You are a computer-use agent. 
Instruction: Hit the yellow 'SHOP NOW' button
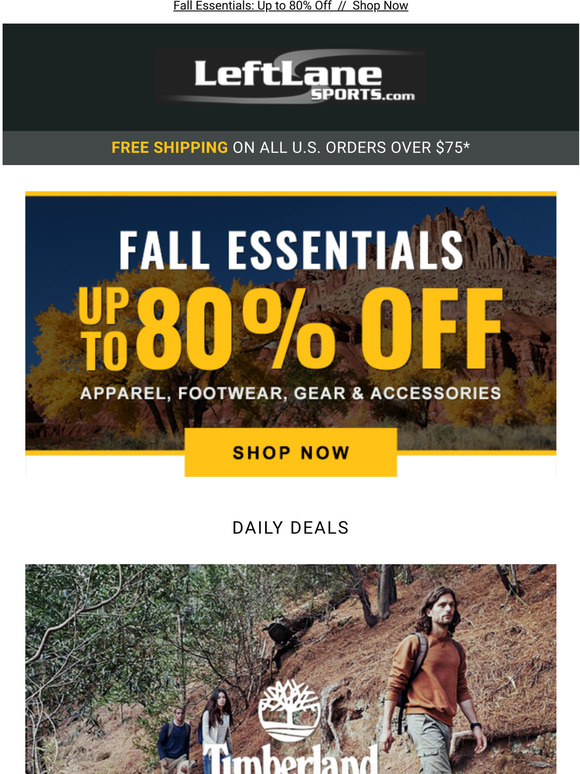pos(291,452)
